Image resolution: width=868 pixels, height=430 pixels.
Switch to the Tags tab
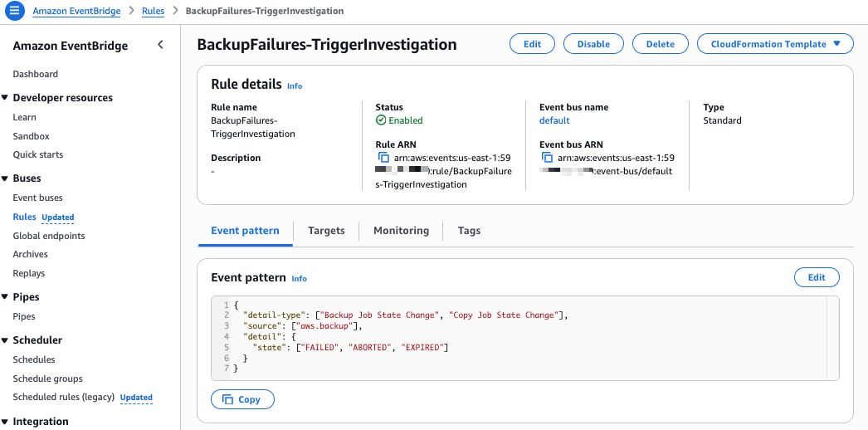click(x=469, y=230)
